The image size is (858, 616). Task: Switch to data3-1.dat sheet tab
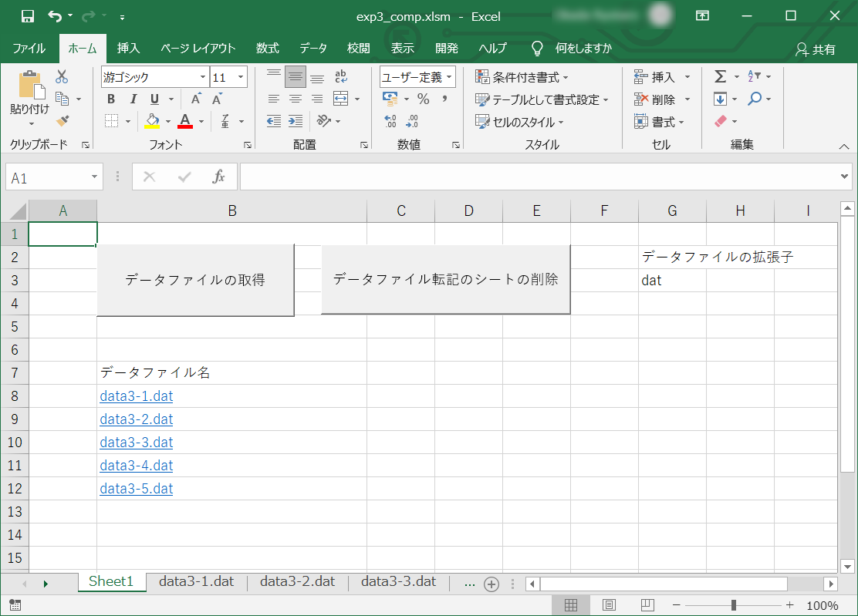click(197, 581)
